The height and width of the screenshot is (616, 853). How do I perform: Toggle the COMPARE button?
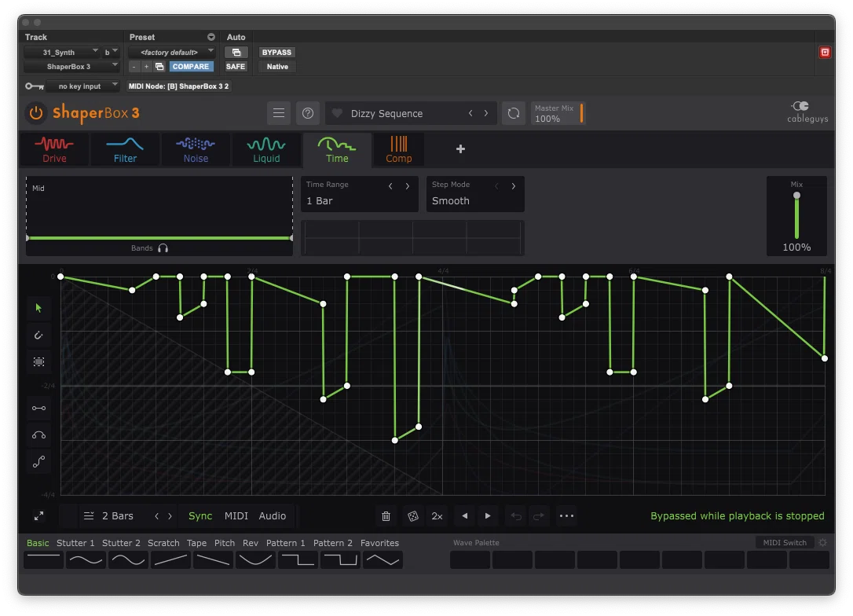(x=190, y=66)
